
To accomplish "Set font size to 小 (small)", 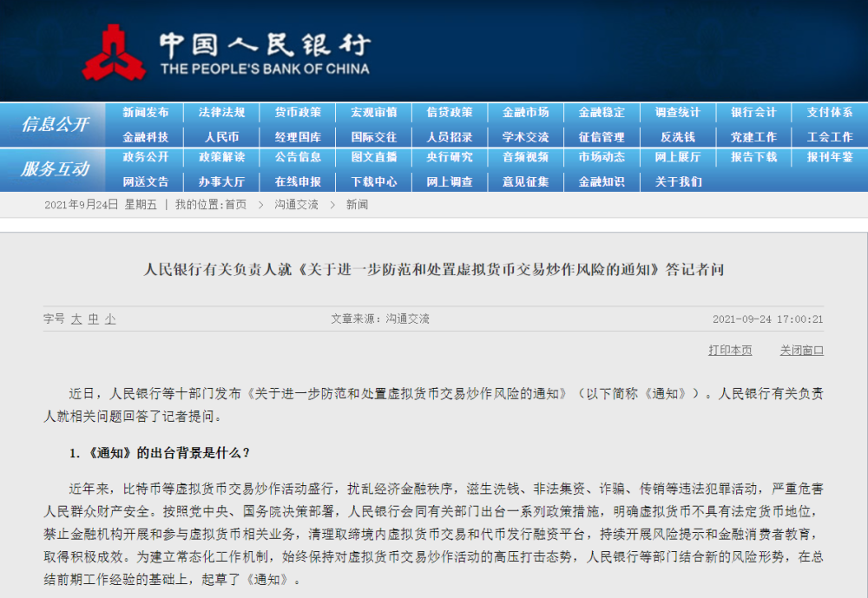I will coord(110,319).
